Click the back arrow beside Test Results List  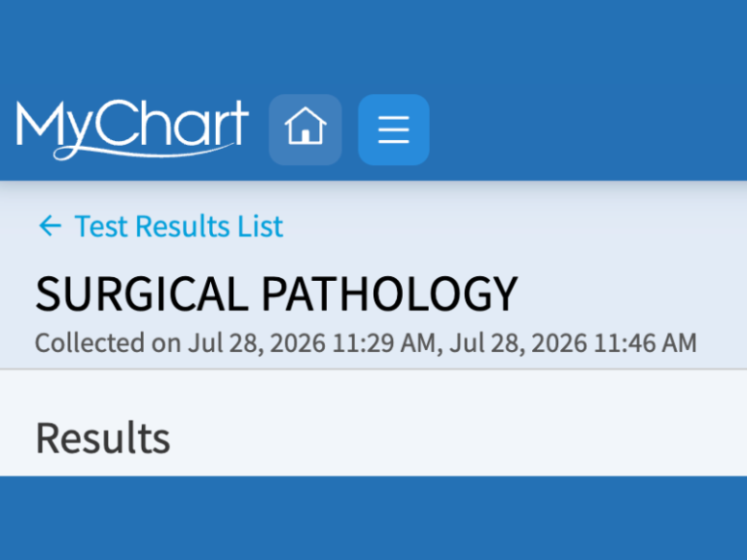tap(50, 226)
